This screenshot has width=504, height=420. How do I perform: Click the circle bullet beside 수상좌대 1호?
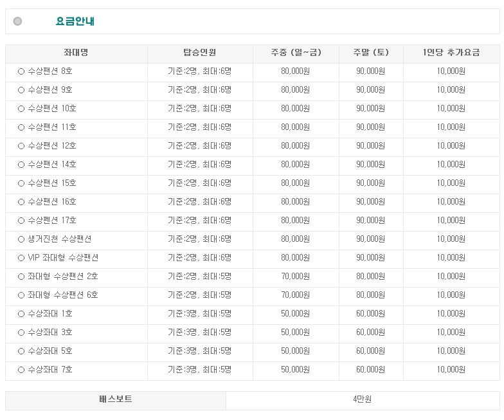click(21, 314)
